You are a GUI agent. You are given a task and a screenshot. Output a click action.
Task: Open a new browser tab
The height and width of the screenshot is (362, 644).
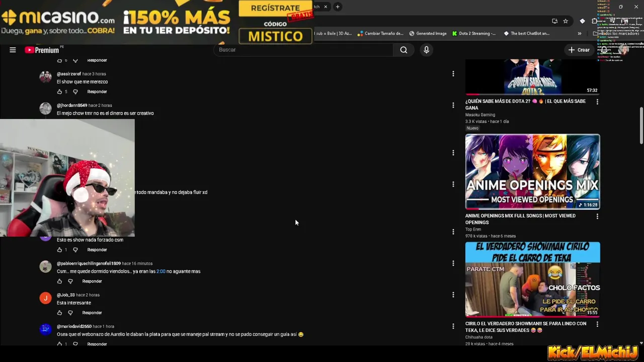coord(338,7)
